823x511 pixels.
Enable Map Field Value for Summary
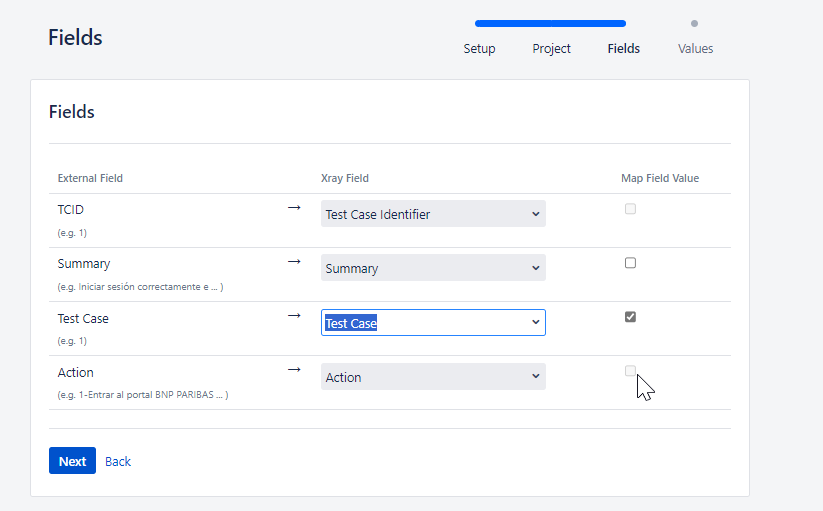[x=630, y=263]
